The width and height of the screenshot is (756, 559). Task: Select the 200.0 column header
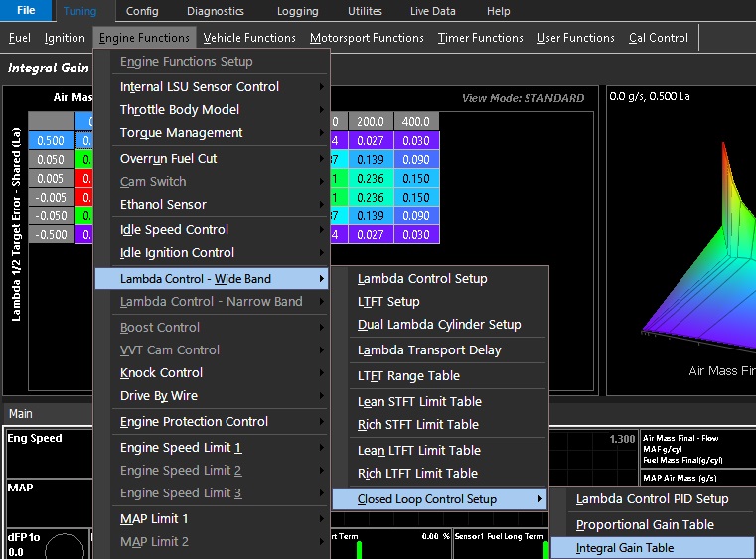click(x=371, y=121)
